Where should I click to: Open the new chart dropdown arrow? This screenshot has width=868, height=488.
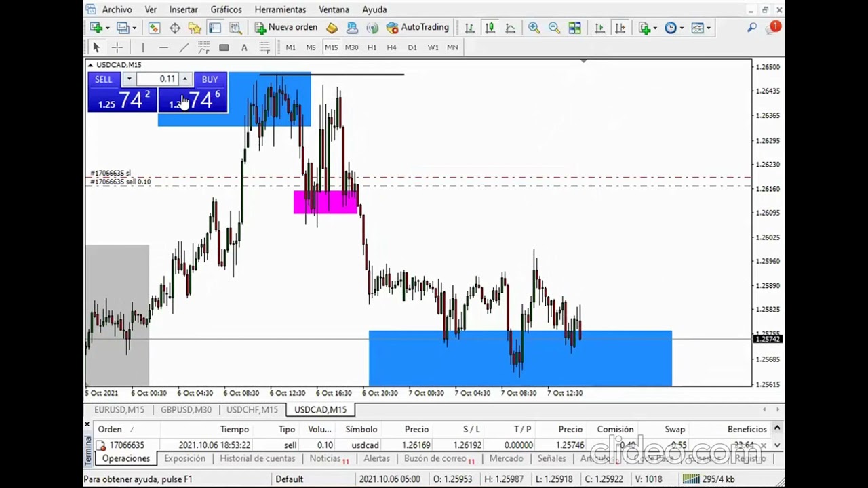tap(107, 28)
